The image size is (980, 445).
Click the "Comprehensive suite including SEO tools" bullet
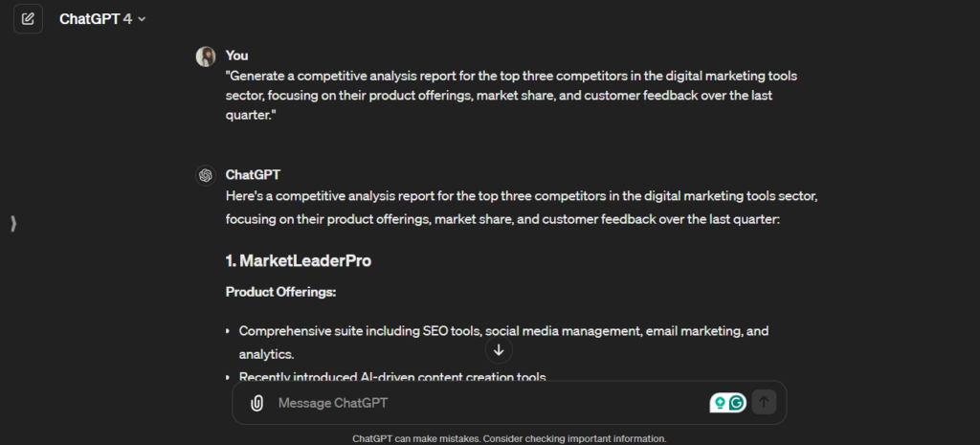[x=503, y=331]
